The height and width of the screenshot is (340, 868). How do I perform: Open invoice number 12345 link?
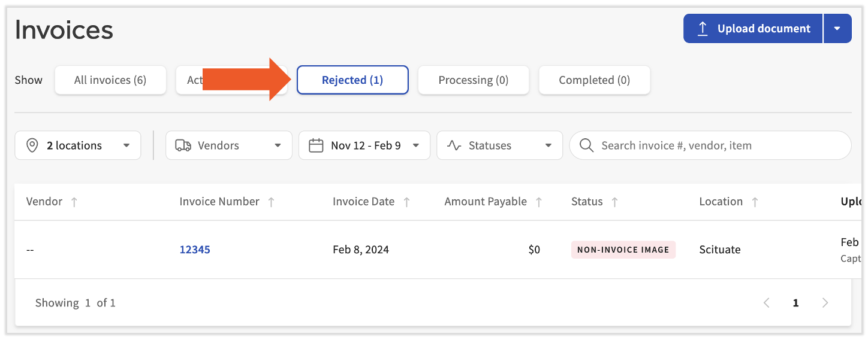click(x=195, y=250)
